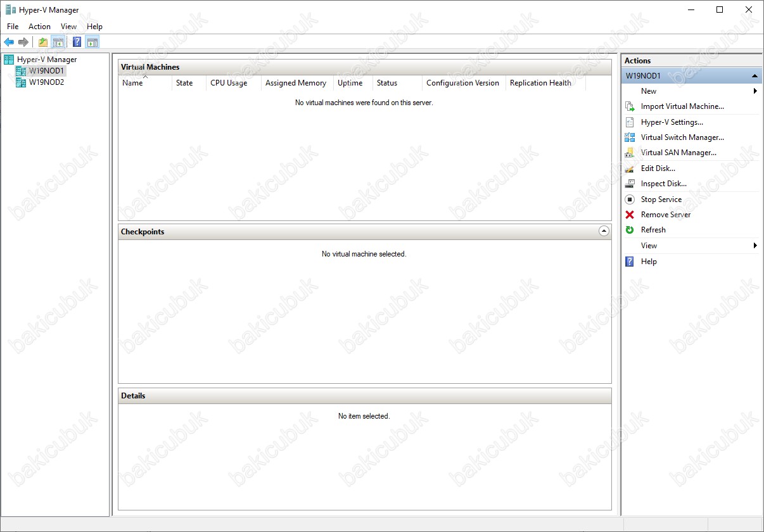764x532 pixels.
Task: Minimize the Hyper-V Manager window
Action: [691, 9]
